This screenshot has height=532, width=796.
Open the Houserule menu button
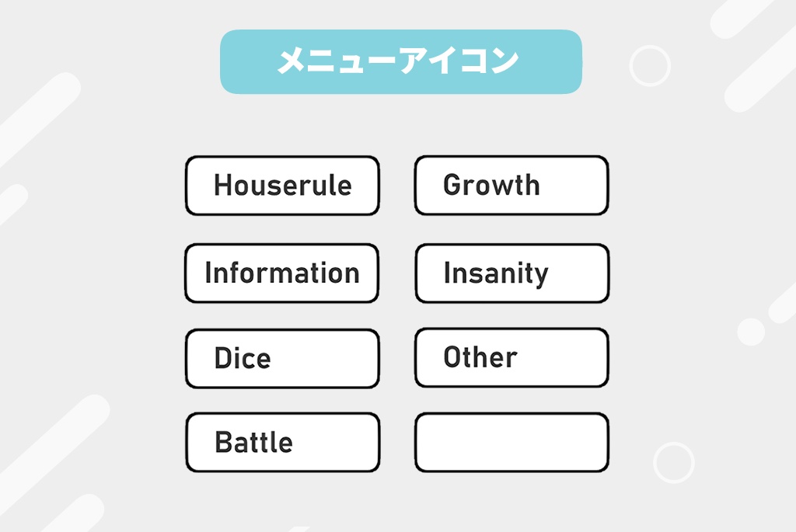click(282, 186)
